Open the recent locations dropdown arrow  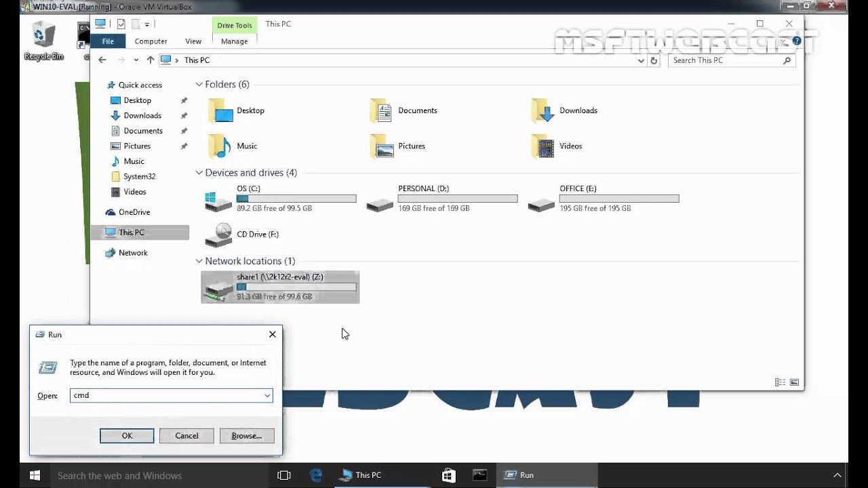pos(136,60)
